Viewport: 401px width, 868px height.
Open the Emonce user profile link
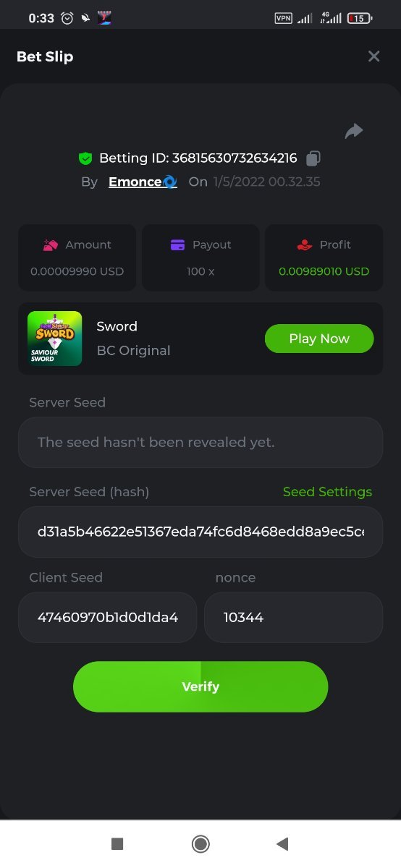point(143,182)
